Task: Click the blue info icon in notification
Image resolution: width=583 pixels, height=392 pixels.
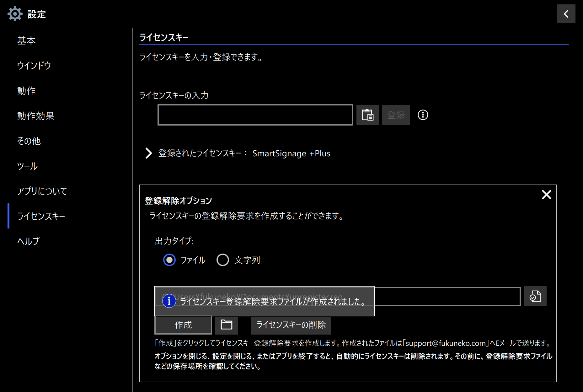Action: 169,301
